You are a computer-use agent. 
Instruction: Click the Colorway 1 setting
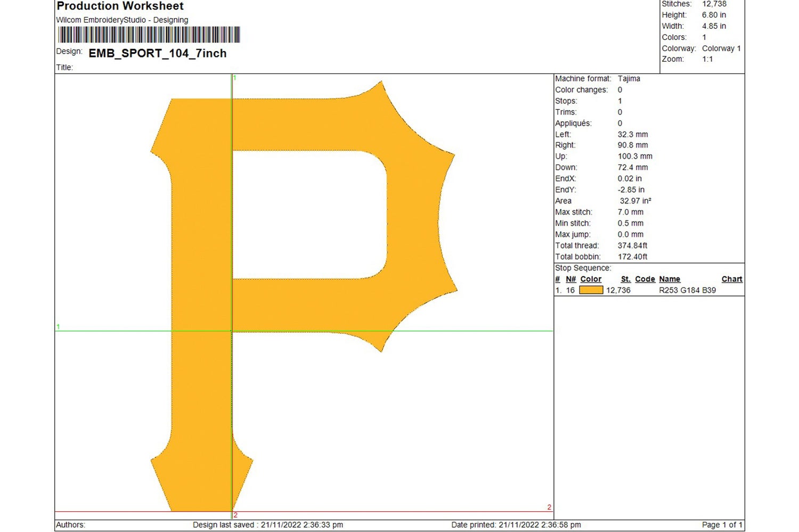pyautogui.click(x=721, y=48)
